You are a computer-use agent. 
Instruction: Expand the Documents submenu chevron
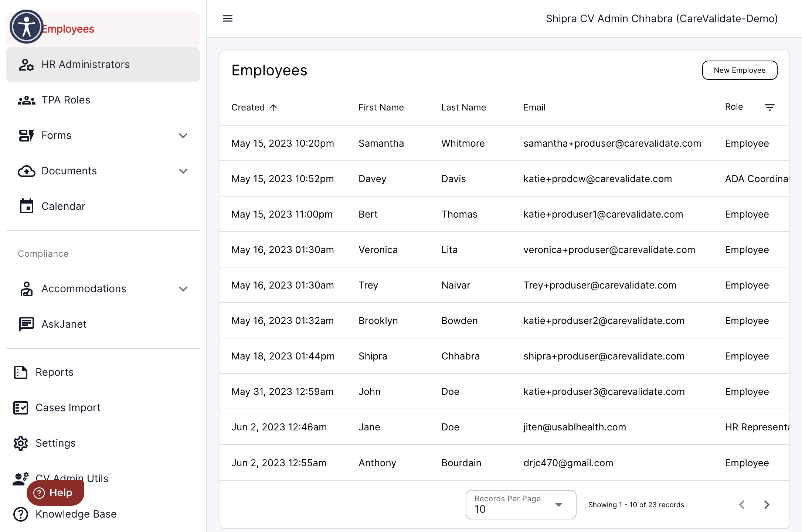(183, 171)
